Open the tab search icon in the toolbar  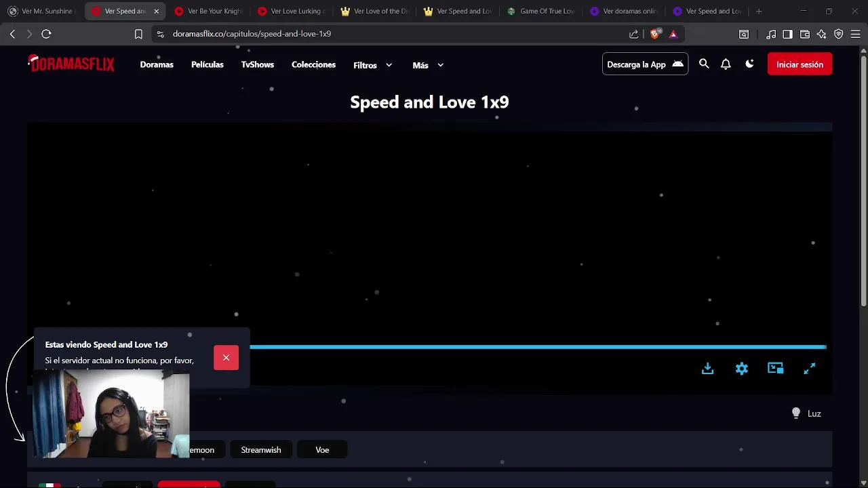(x=744, y=34)
